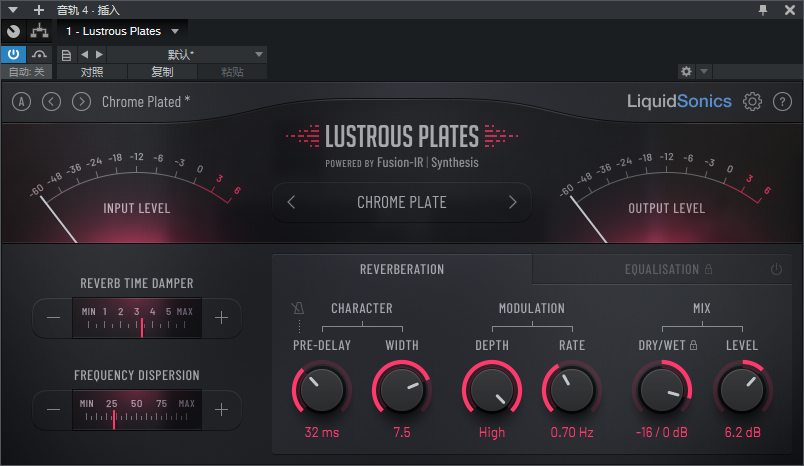Image resolution: width=804 pixels, height=466 pixels.
Task: Click the Output Level meter
Action: point(666,197)
